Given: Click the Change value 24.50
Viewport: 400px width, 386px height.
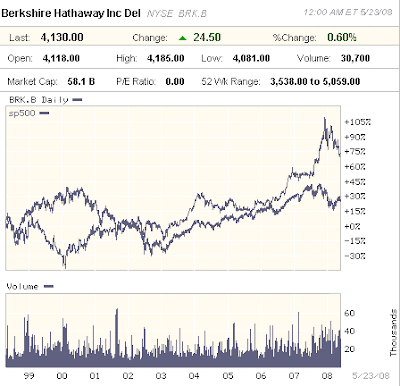Looking at the screenshot, I should coord(207,37).
